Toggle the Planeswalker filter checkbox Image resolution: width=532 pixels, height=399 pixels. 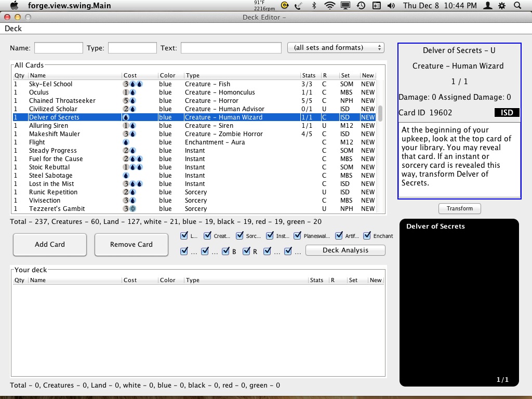pyautogui.click(x=297, y=236)
